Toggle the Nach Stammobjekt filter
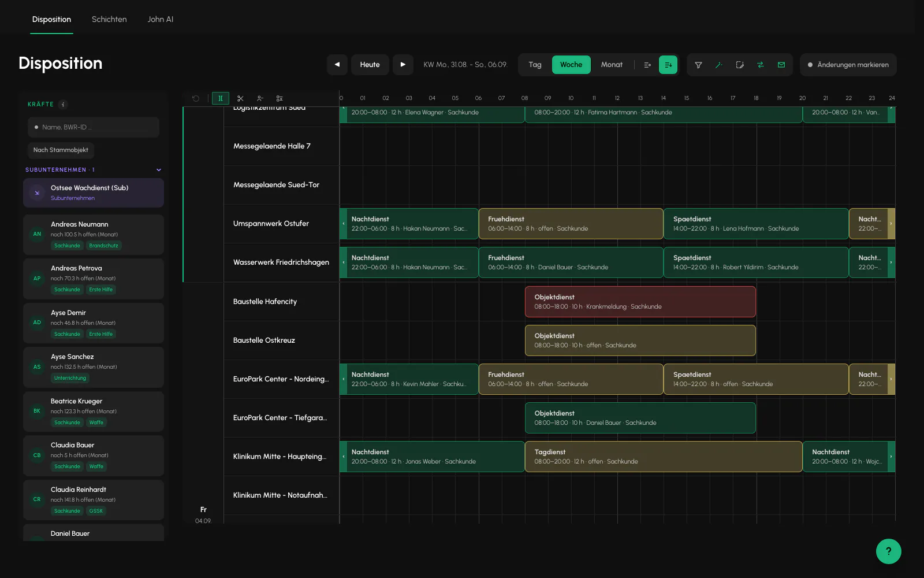 coord(61,150)
